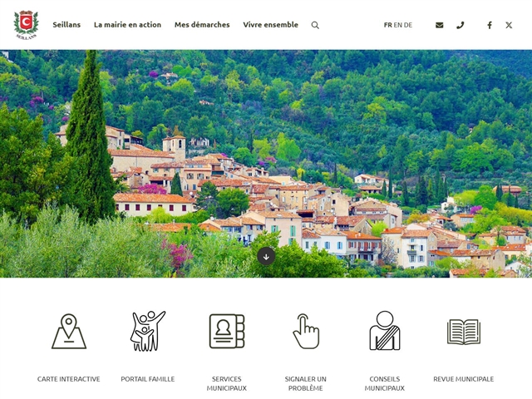The height and width of the screenshot is (399, 532).
Task: Click the down arrow button on the hero image
Action: 266,257
